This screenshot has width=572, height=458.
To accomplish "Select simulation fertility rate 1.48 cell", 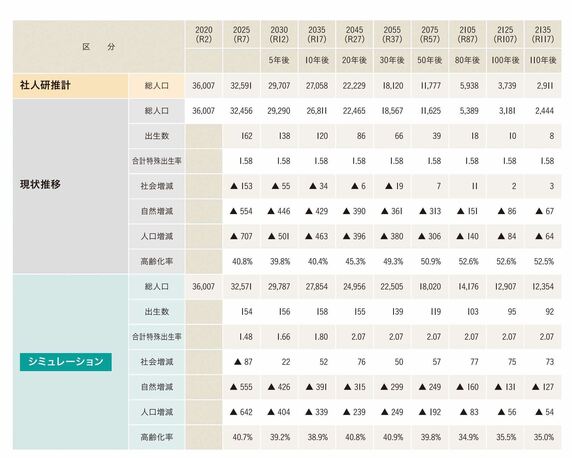I will (x=241, y=337).
